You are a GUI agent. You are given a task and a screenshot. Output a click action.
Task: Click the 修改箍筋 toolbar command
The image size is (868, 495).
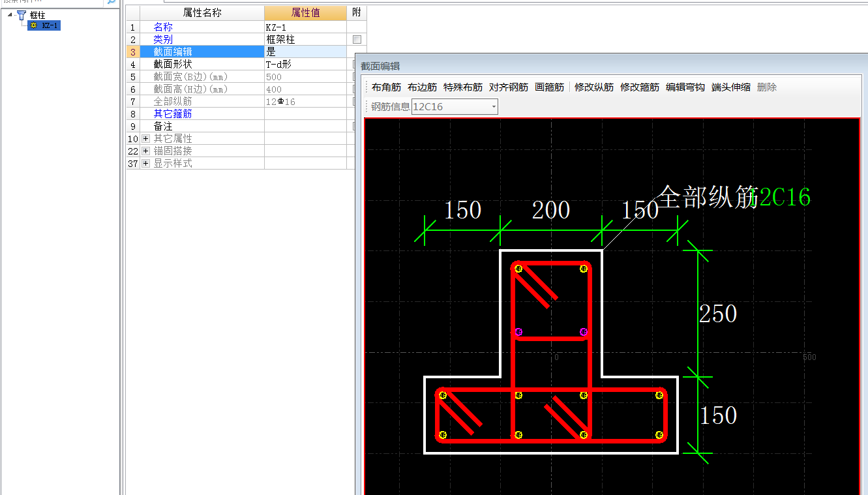click(x=640, y=87)
